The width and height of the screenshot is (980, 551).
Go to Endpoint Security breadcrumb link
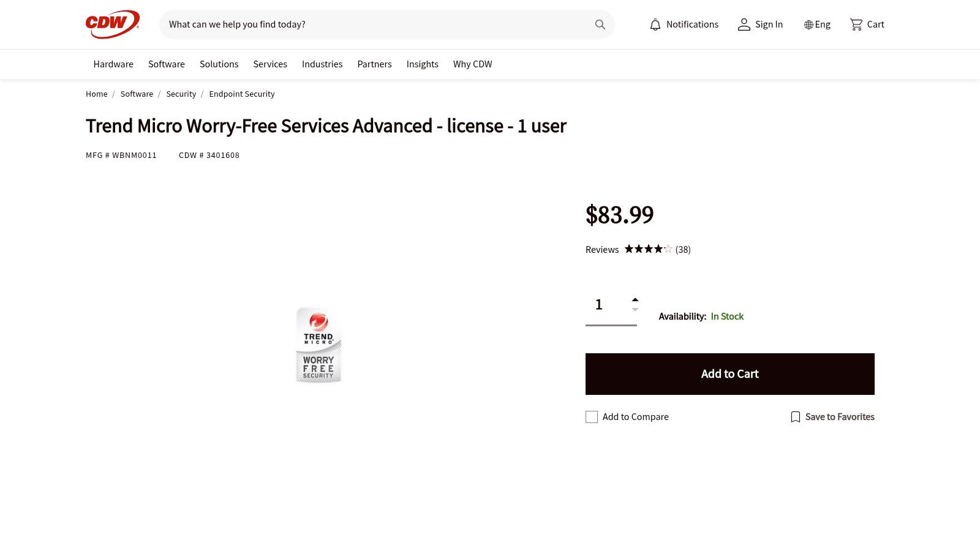[242, 94]
